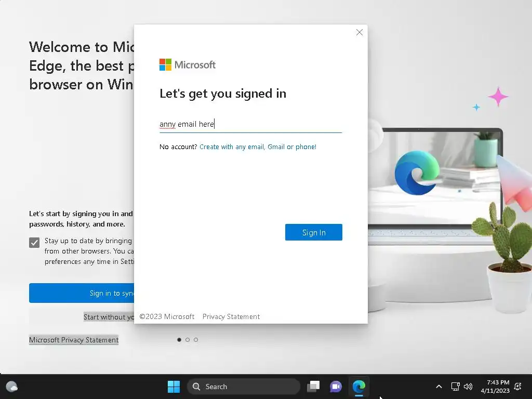Select the third page indicator dot
The height and width of the screenshot is (399, 532).
point(196,340)
